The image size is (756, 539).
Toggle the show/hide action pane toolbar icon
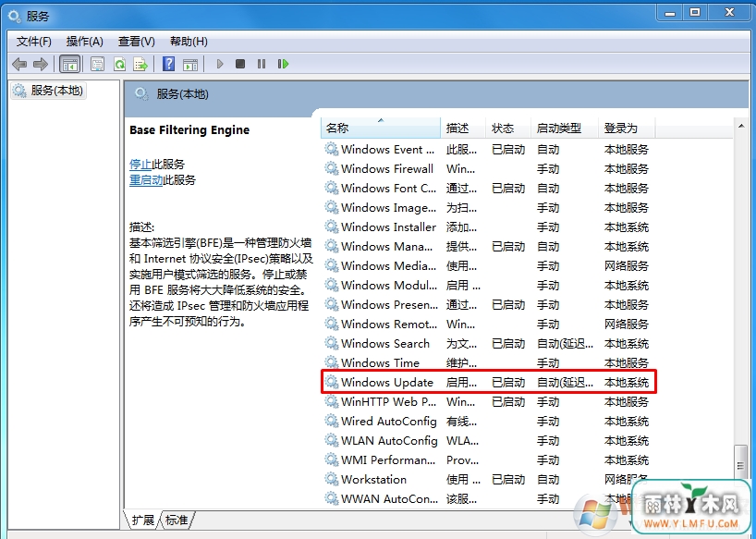[x=190, y=64]
